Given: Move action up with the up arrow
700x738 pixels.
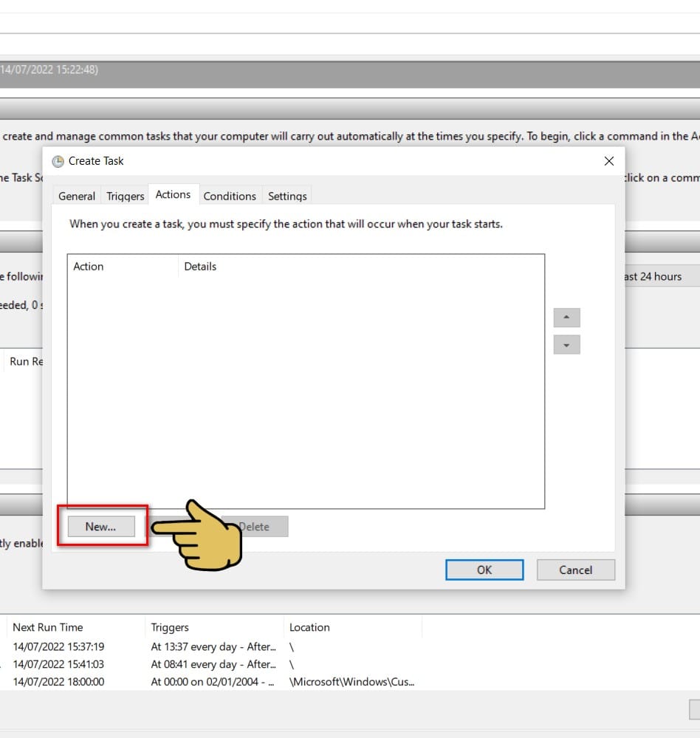Looking at the screenshot, I should coord(566,318).
